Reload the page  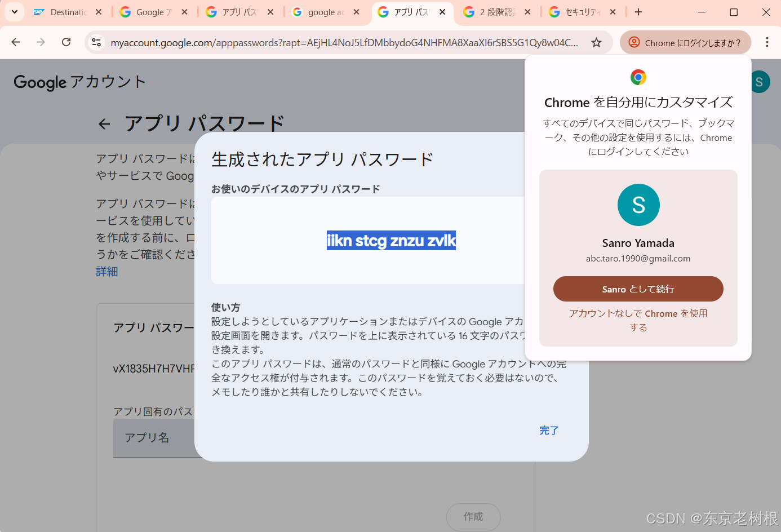pyautogui.click(x=66, y=42)
